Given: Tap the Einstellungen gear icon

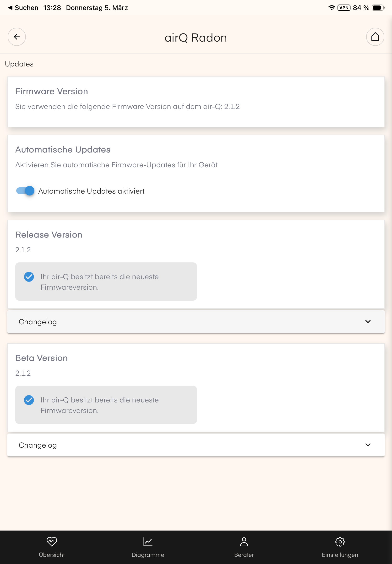Looking at the screenshot, I should point(340,542).
